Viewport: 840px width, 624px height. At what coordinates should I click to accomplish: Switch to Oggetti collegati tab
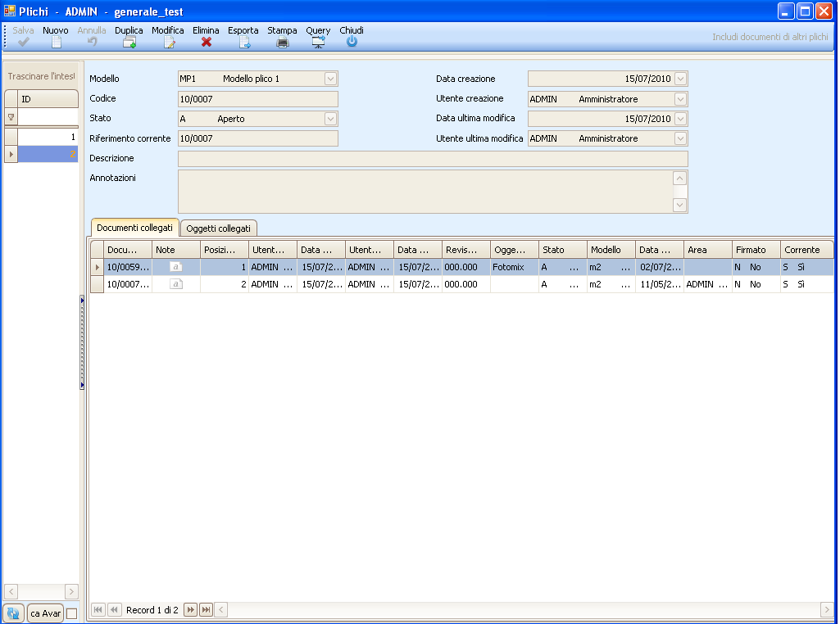219,228
